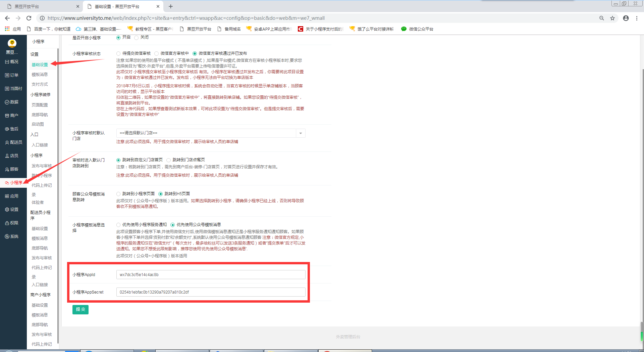Open 基础设置 under 设置 in submenu
This screenshot has height=352, width=644.
[x=40, y=64]
